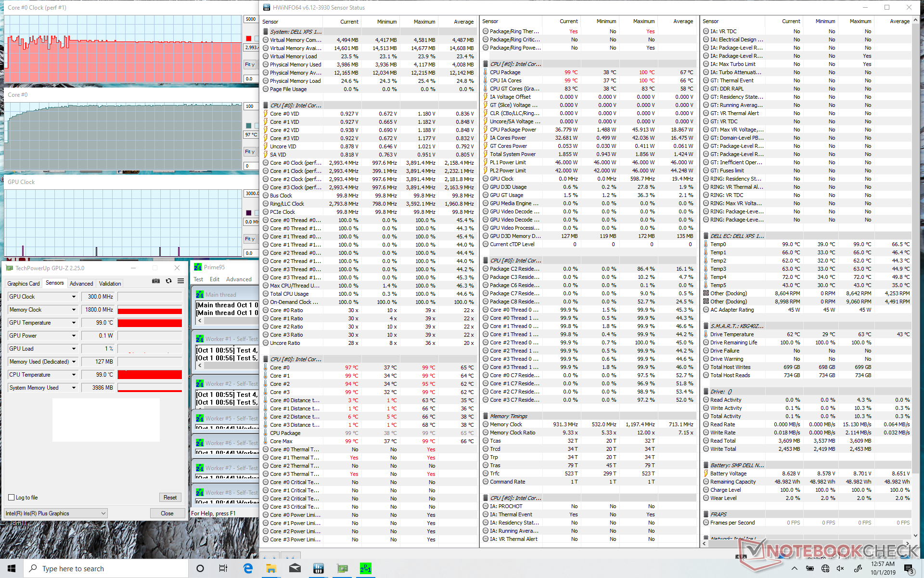Open Microsoft Edge from the taskbar

[248, 568]
